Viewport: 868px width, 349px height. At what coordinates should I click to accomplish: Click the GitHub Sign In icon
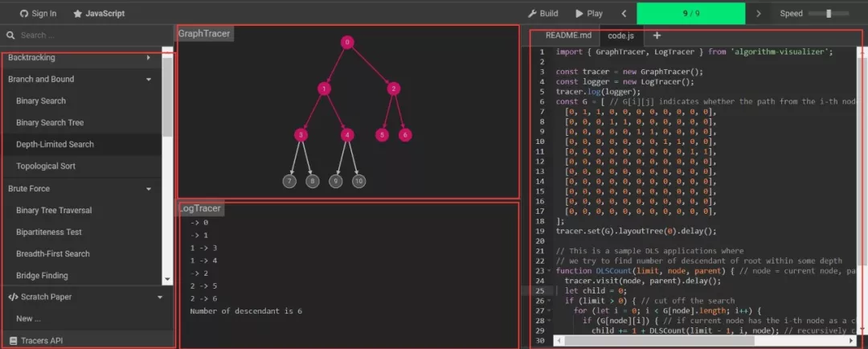click(x=24, y=14)
